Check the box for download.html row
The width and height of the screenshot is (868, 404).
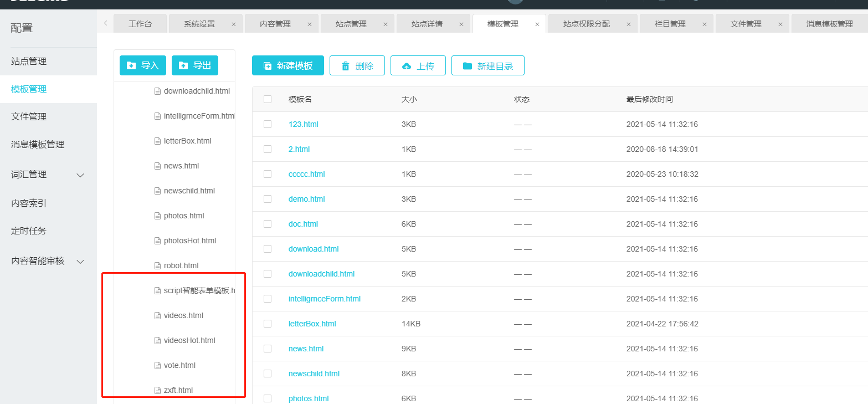tap(268, 249)
